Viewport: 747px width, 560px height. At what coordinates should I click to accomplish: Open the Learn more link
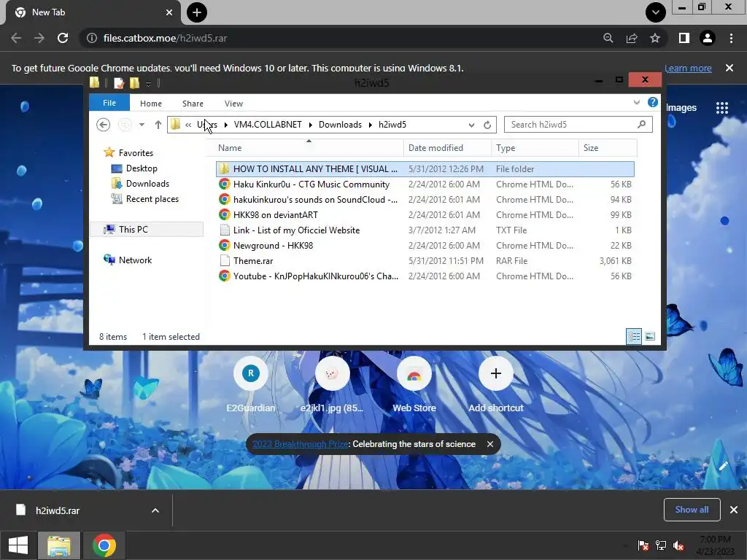[688, 68]
